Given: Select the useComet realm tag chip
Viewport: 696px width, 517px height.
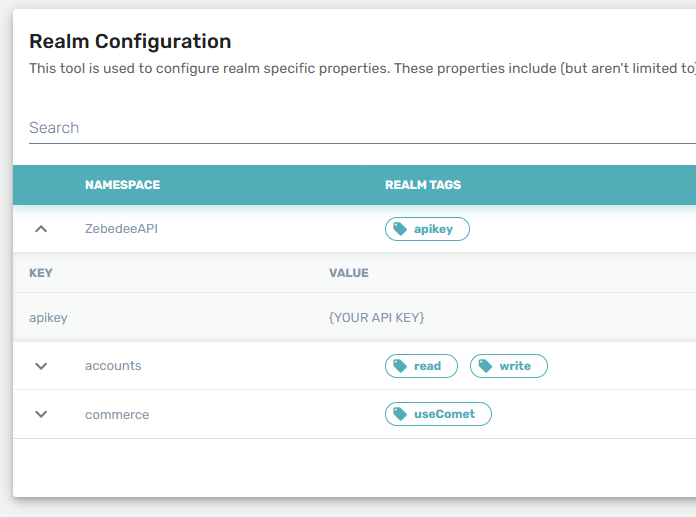Looking at the screenshot, I should tap(444, 414).
